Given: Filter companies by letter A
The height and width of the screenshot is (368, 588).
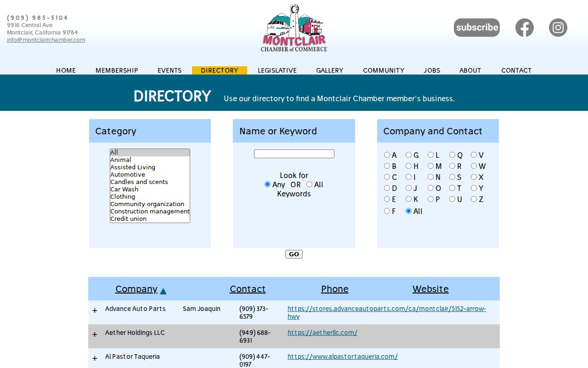Looking at the screenshot, I should coord(387,155).
